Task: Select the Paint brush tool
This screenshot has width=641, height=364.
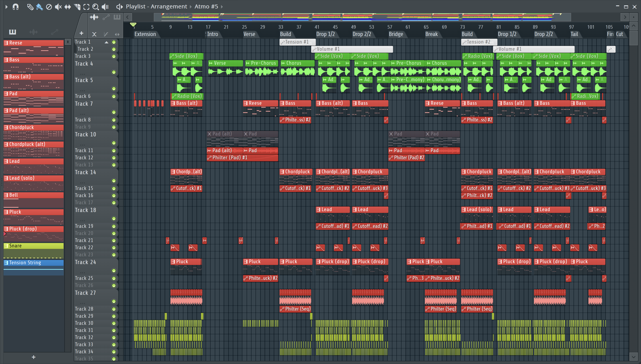Action: 39,7
